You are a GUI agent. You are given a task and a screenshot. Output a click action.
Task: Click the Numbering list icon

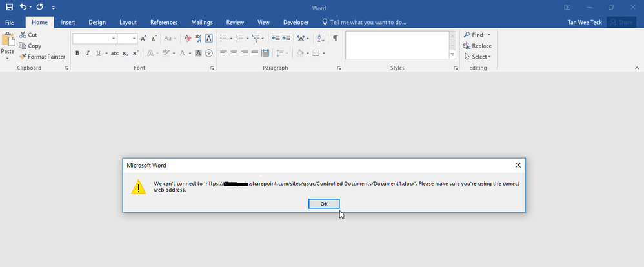(x=240, y=39)
